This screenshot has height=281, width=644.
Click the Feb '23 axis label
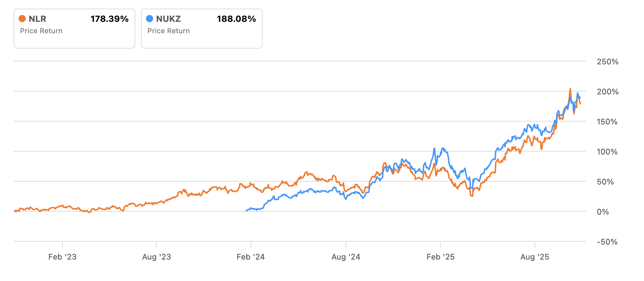(62, 257)
